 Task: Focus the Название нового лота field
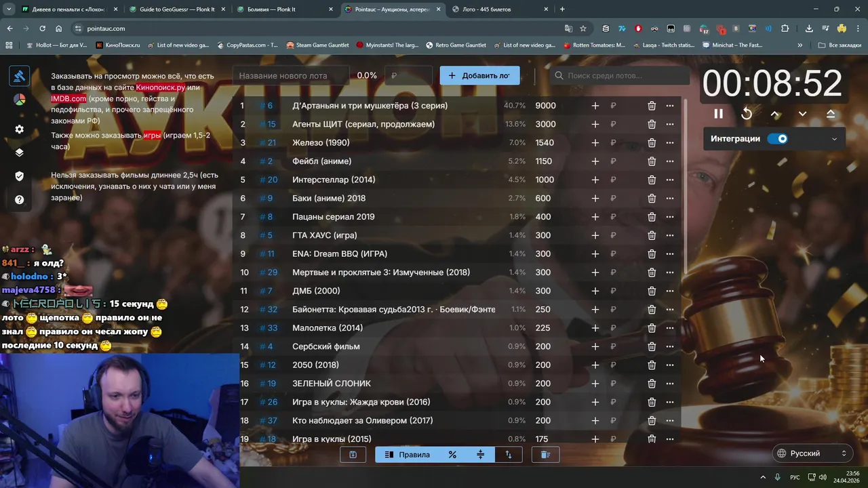point(290,76)
